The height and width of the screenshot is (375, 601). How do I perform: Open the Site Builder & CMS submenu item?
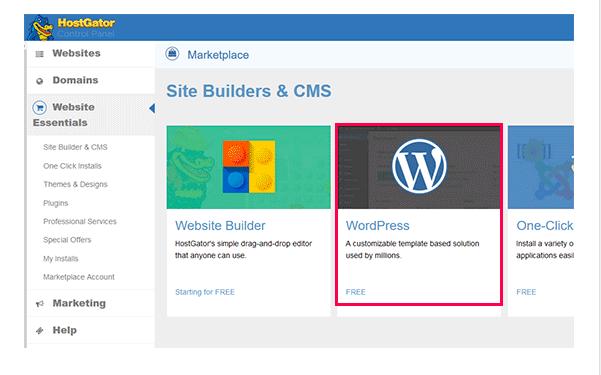tap(75, 147)
